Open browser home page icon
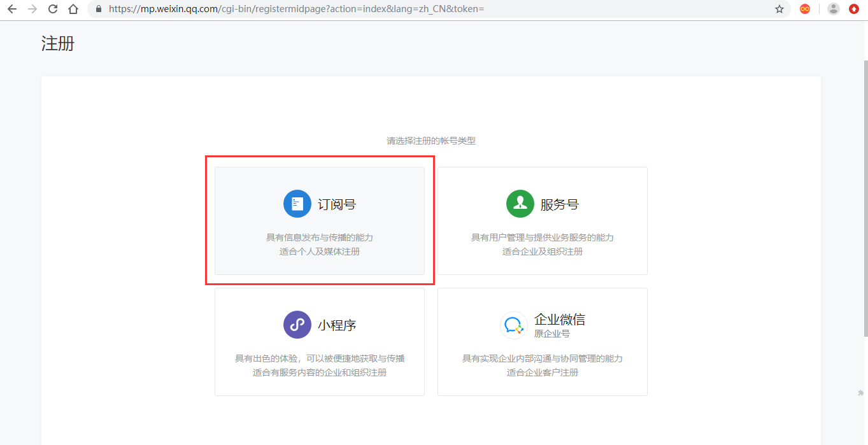This screenshot has height=445, width=868. pyautogui.click(x=73, y=9)
